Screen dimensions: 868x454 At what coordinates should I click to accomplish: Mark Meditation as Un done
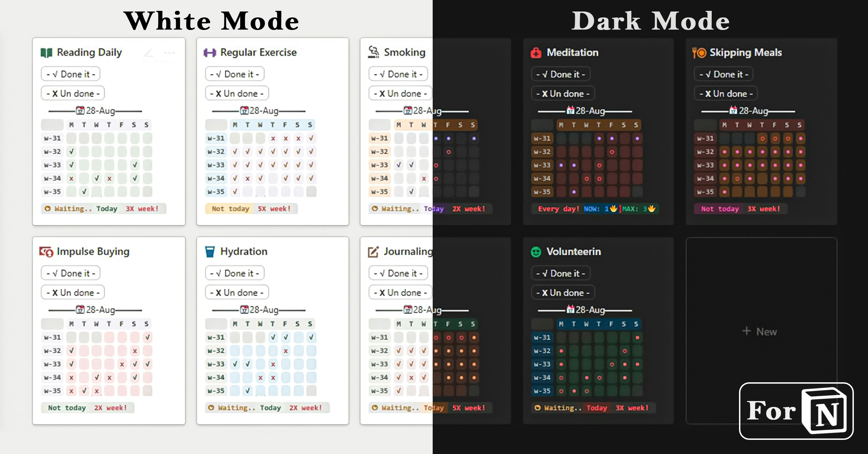click(x=563, y=94)
